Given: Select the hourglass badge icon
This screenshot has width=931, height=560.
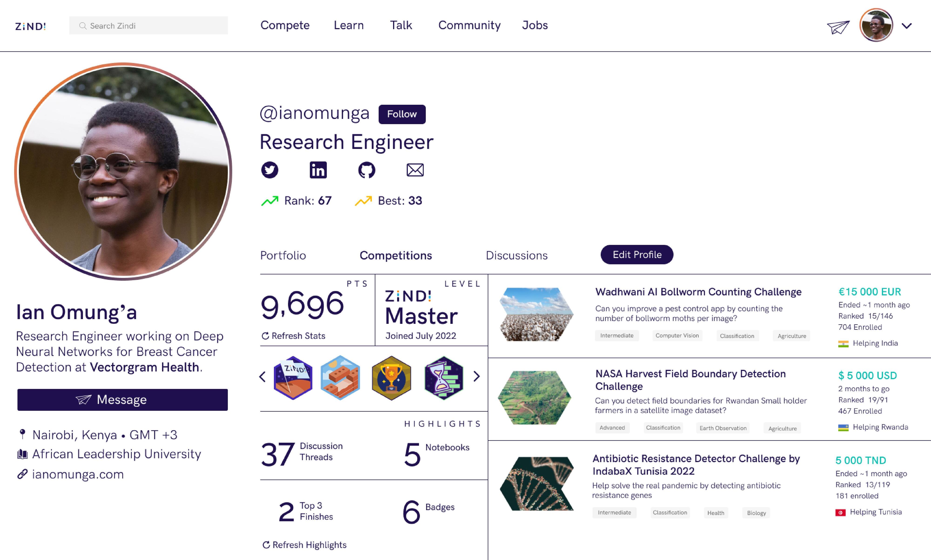Looking at the screenshot, I should [x=443, y=378].
